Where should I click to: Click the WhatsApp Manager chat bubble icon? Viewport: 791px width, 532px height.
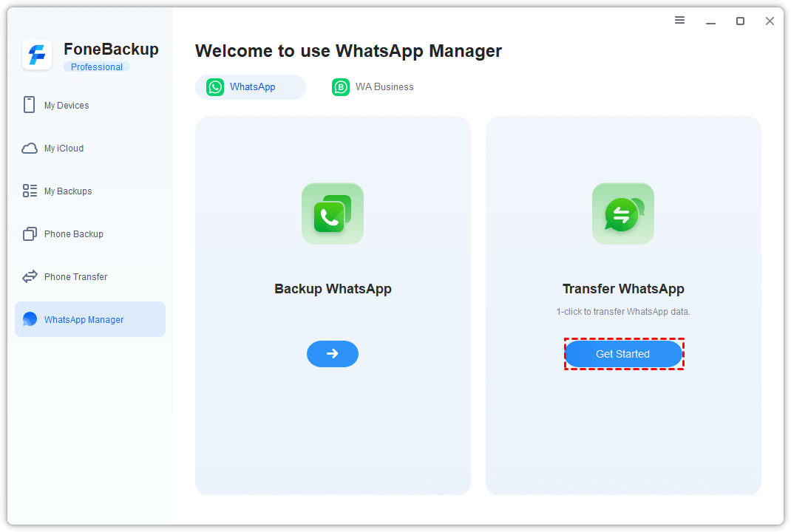click(30, 318)
